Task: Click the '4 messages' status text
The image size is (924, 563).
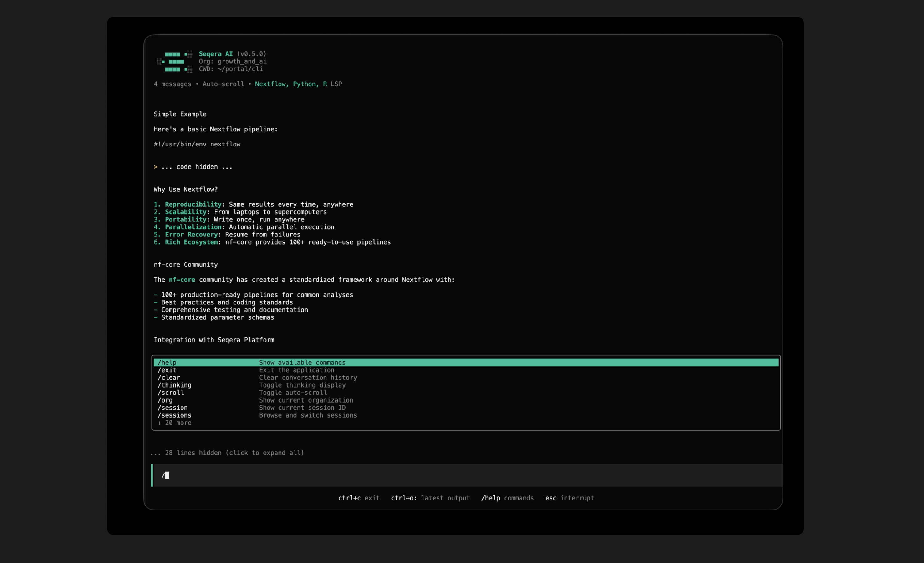Action: pyautogui.click(x=172, y=84)
